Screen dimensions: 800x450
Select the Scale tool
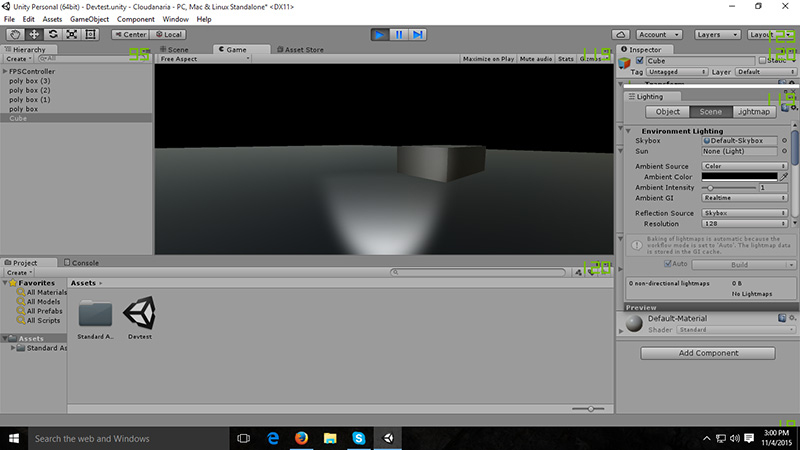(71, 34)
